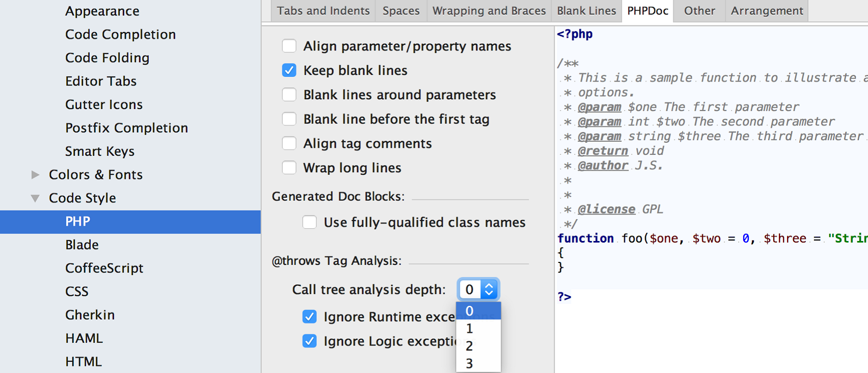Screen dimensions: 868x373
Task: Check Use fully-qualified class names
Action: point(310,222)
